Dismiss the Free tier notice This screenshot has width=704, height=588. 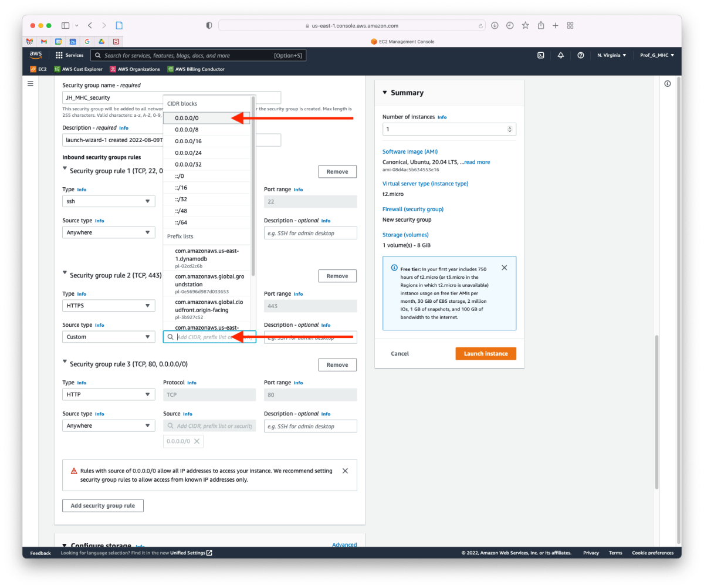(505, 268)
